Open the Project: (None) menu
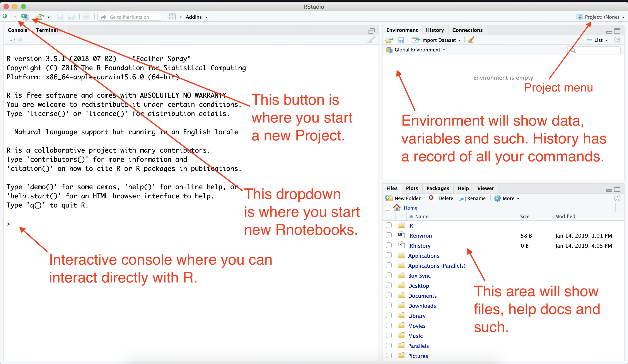This screenshot has height=364, width=628. 601,17
